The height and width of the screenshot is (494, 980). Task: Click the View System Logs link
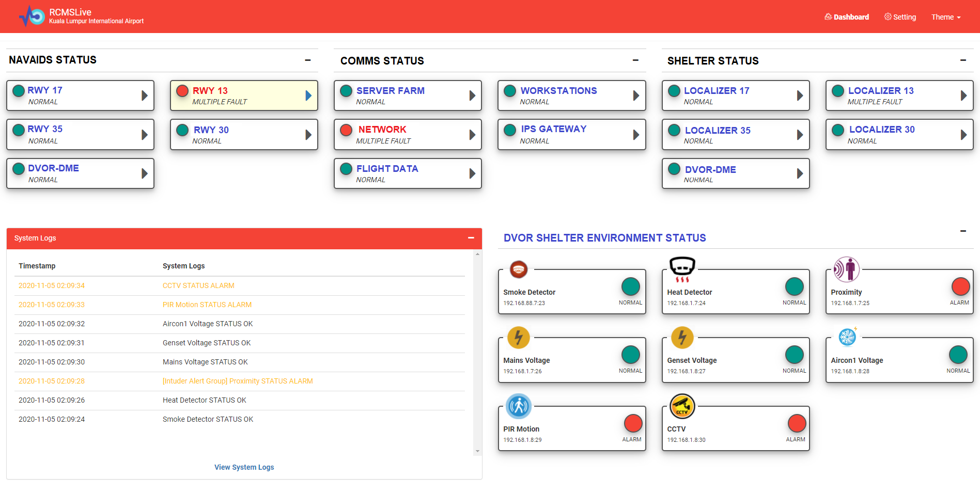(244, 467)
